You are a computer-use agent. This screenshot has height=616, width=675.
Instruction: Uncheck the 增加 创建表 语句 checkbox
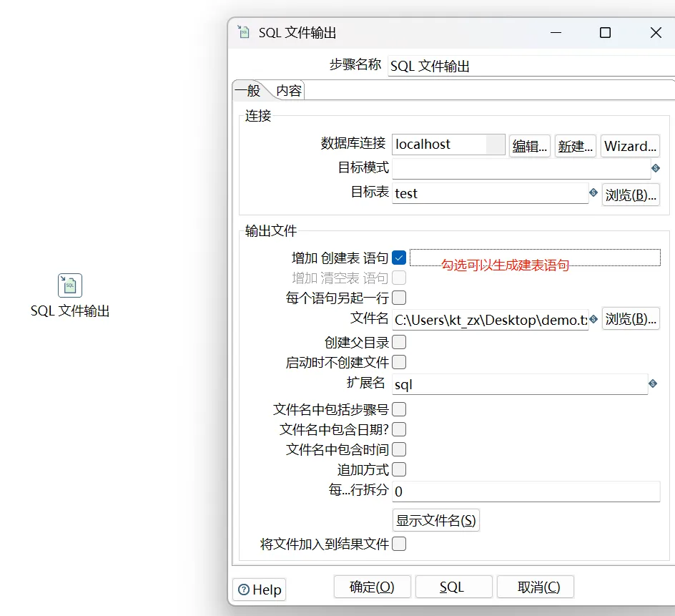coord(399,258)
